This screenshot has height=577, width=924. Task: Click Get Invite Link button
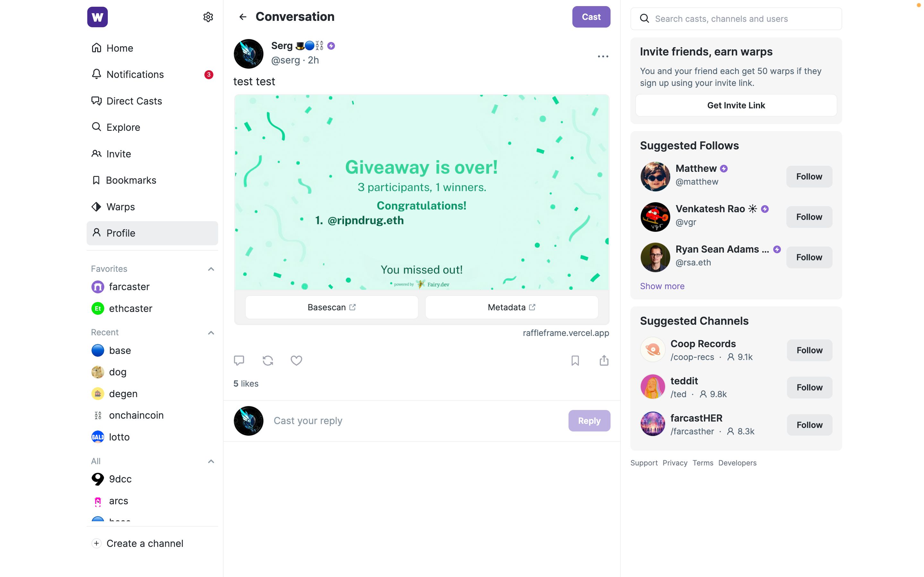coord(736,105)
